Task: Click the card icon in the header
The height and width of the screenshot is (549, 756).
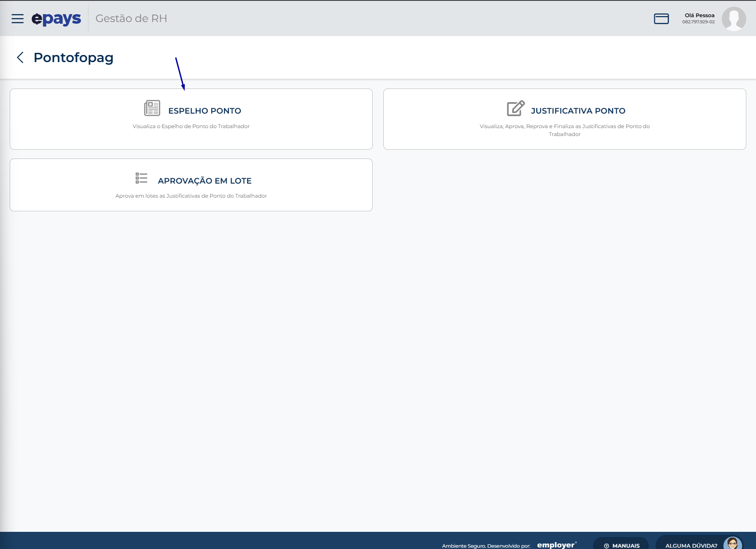Action: (x=661, y=18)
